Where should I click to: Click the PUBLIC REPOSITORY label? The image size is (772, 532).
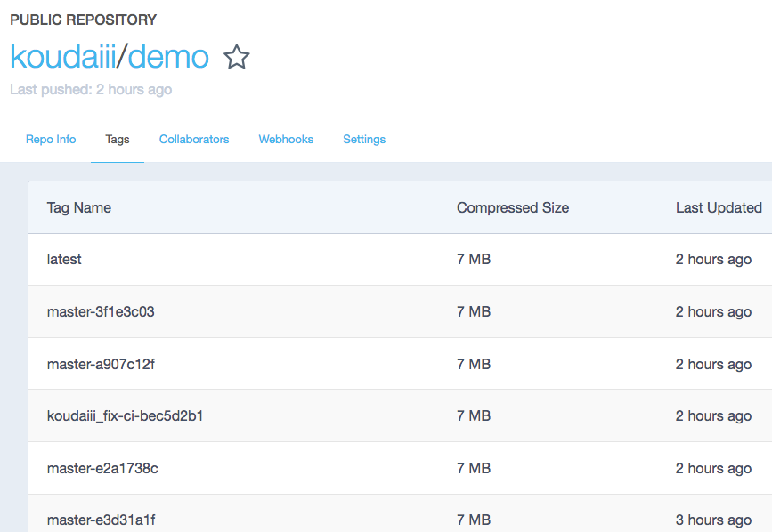[x=83, y=20]
